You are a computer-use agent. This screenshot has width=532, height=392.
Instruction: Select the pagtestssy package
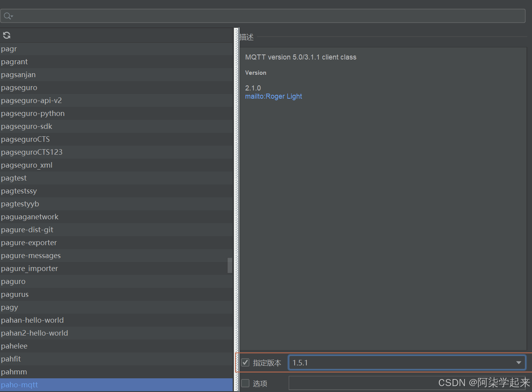(116, 191)
